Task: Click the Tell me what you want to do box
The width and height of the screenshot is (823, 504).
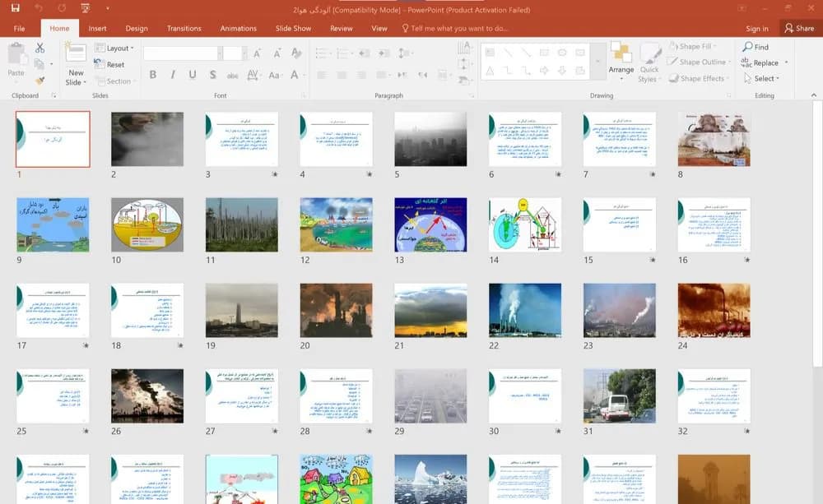Action: point(455,28)
